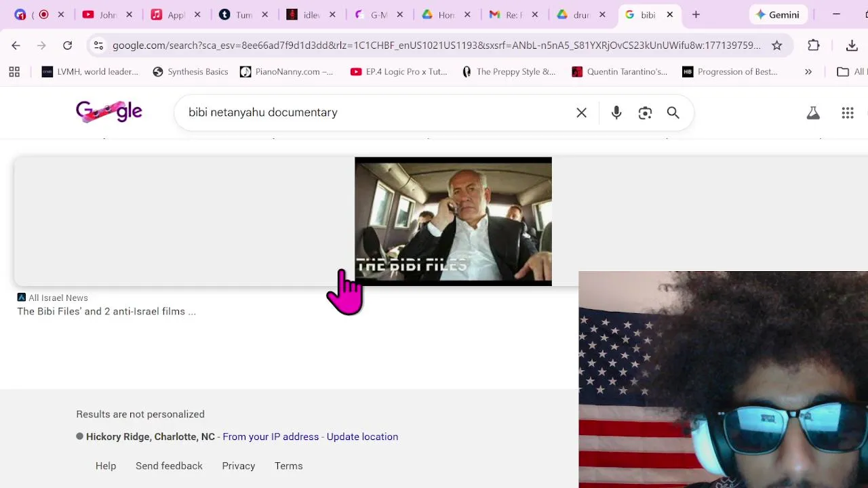Start voice search with the microphone

616,113
